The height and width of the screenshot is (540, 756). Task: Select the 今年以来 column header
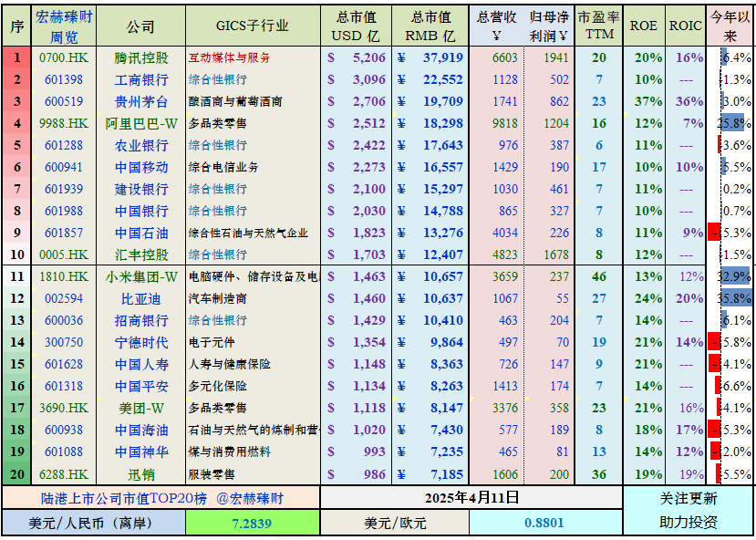730,26
